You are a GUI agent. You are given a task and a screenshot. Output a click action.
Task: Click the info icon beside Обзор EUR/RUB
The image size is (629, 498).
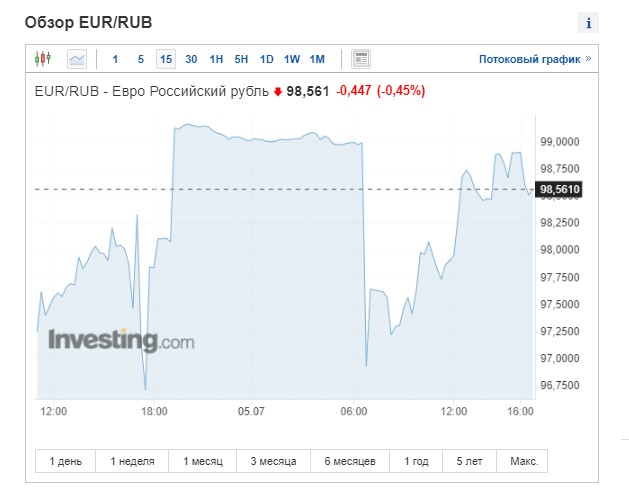(588, 23)
